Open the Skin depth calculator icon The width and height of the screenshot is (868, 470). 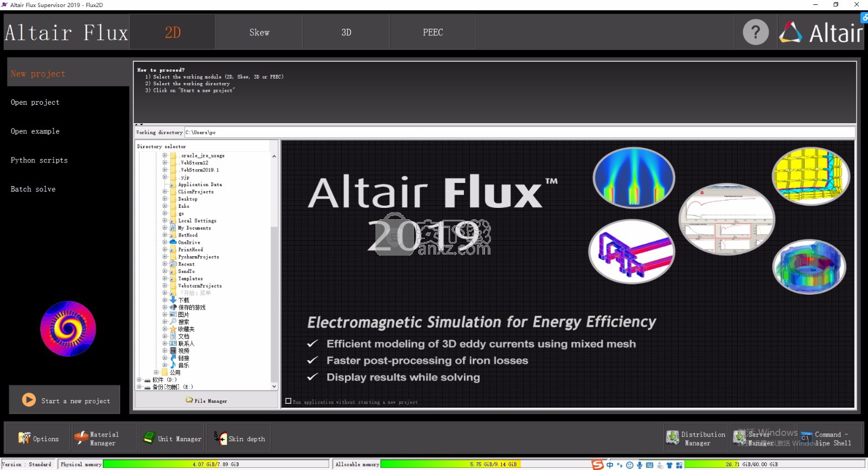(220, 438)
